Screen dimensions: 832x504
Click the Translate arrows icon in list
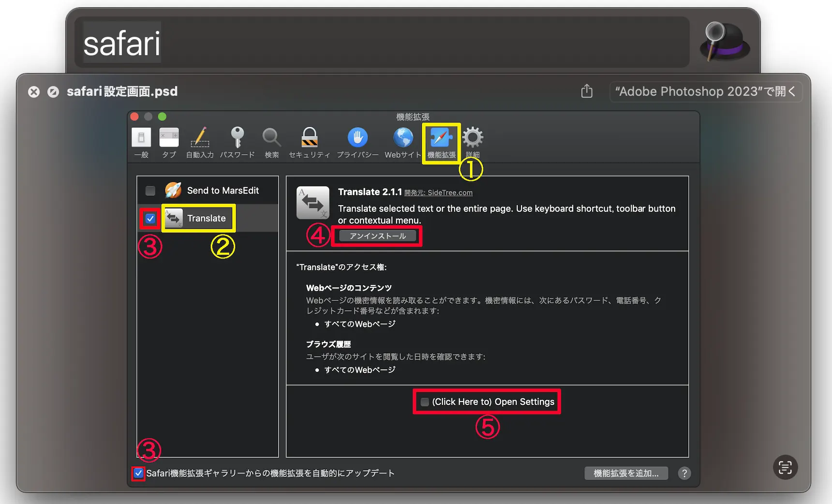(174, 218)
